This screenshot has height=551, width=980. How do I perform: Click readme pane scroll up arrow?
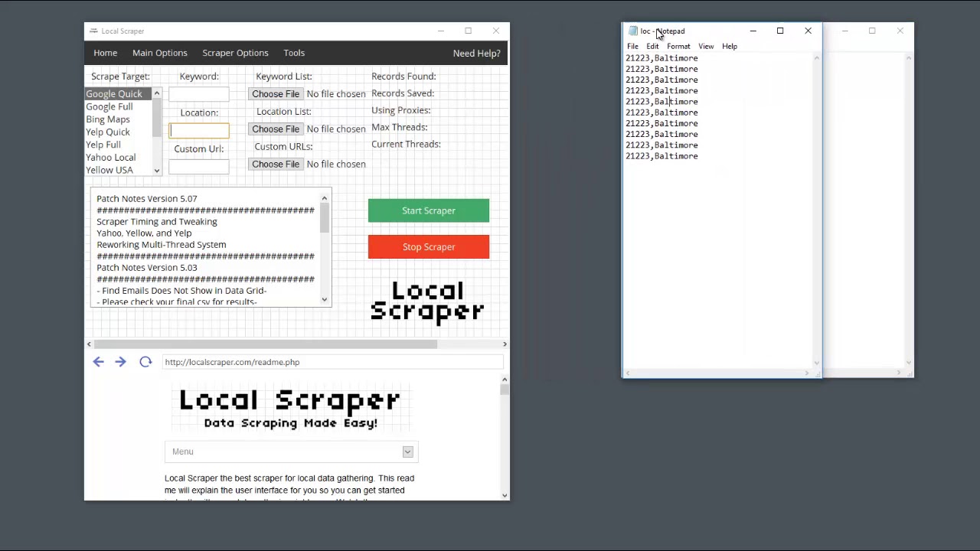tap(505, 379)
